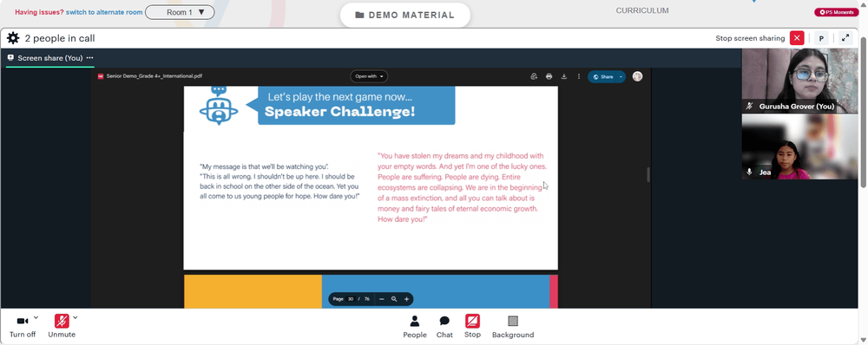
Task: Download the PDF file
Action: (x=563, y=76)
